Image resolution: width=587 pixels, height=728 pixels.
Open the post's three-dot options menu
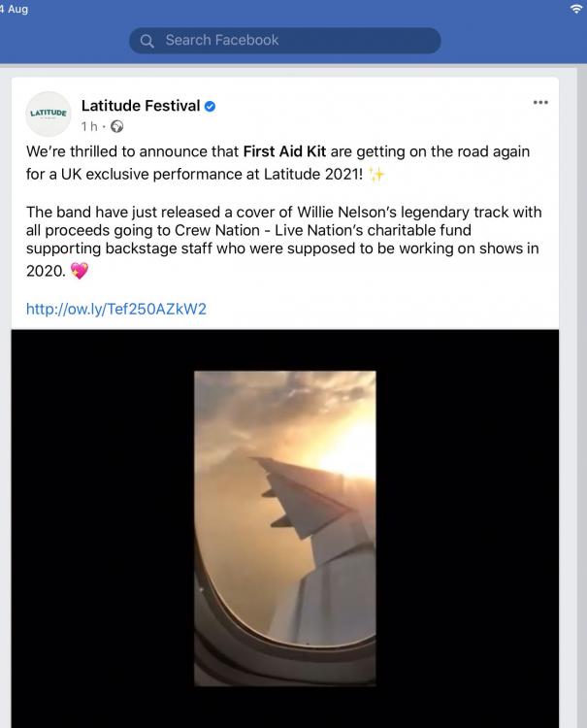(540, 102)
